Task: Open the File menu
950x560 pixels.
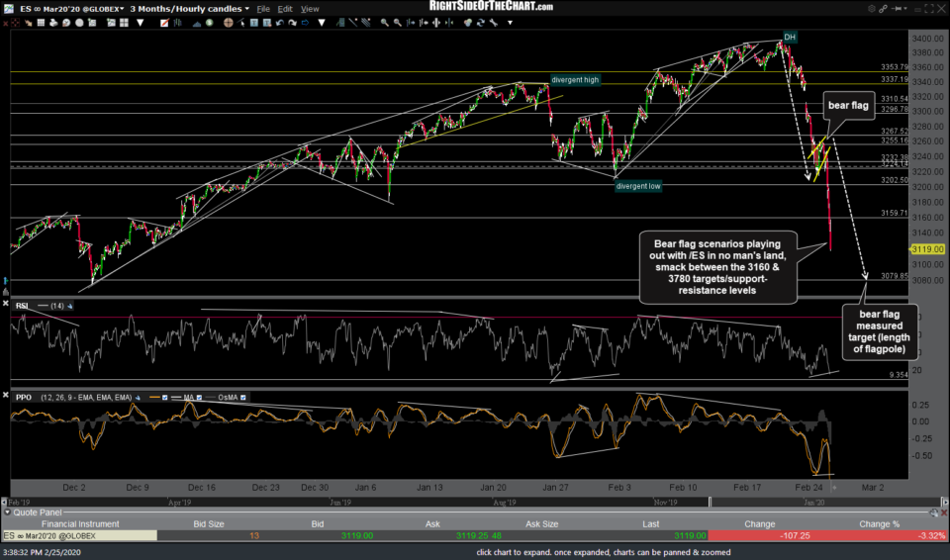Action: 263,9
